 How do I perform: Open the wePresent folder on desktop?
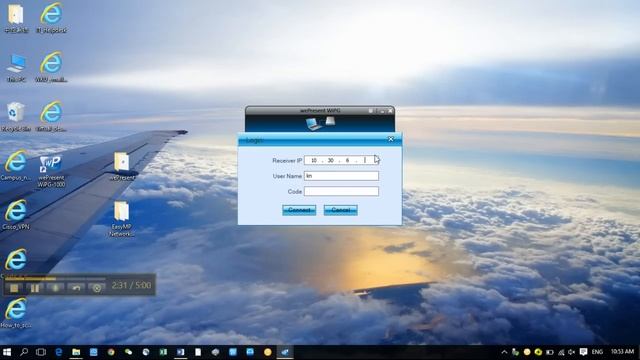click(122, 166)
